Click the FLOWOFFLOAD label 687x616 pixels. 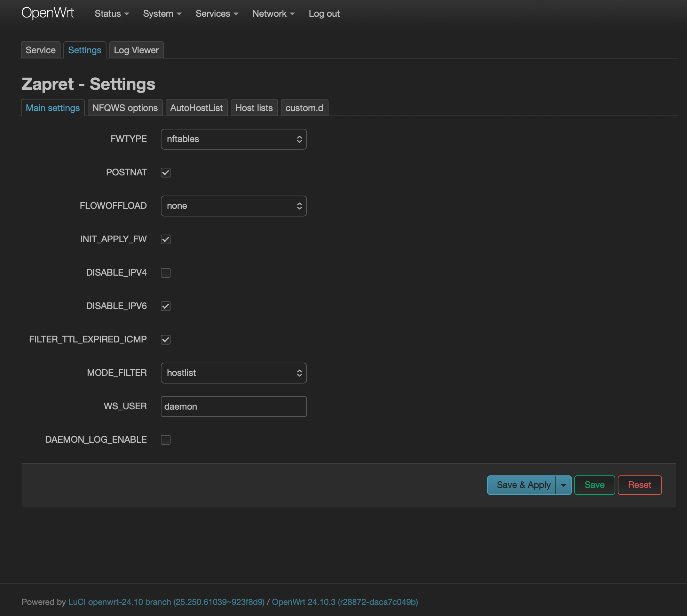[113, 206]
